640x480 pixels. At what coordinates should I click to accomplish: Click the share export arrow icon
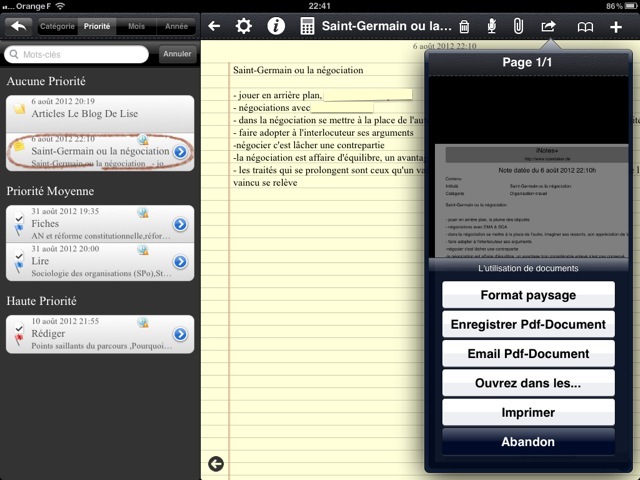547,26
